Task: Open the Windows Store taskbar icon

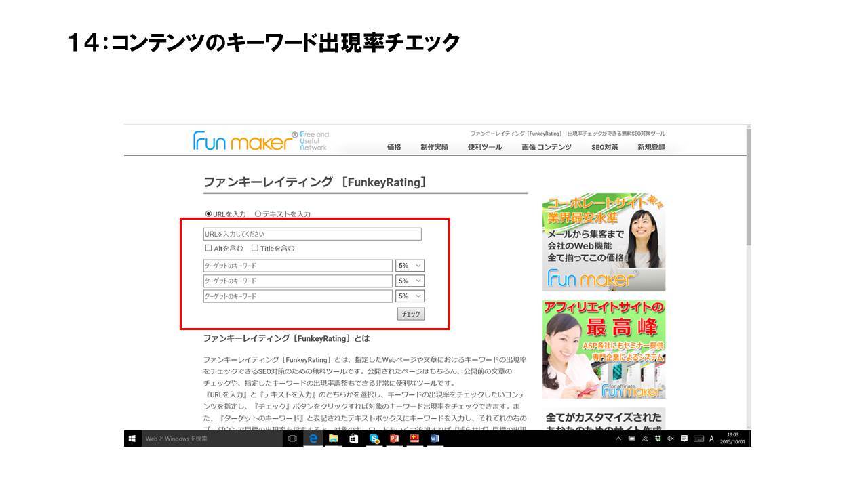Action: [x=354, y=439]
